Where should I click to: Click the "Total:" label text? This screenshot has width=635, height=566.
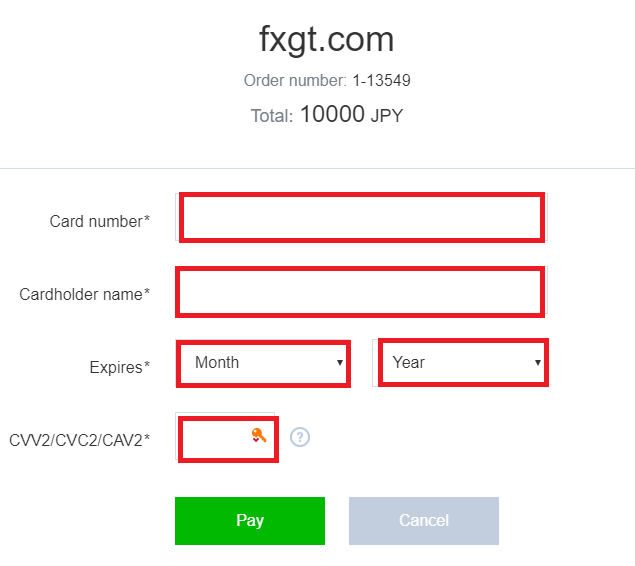click(x=271, y=116)
